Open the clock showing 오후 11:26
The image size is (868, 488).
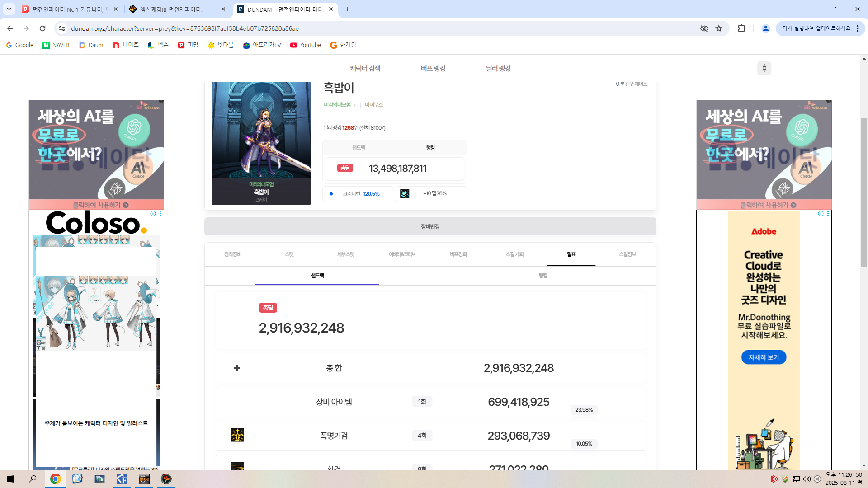pyautogui.click(x=843, y=479)
